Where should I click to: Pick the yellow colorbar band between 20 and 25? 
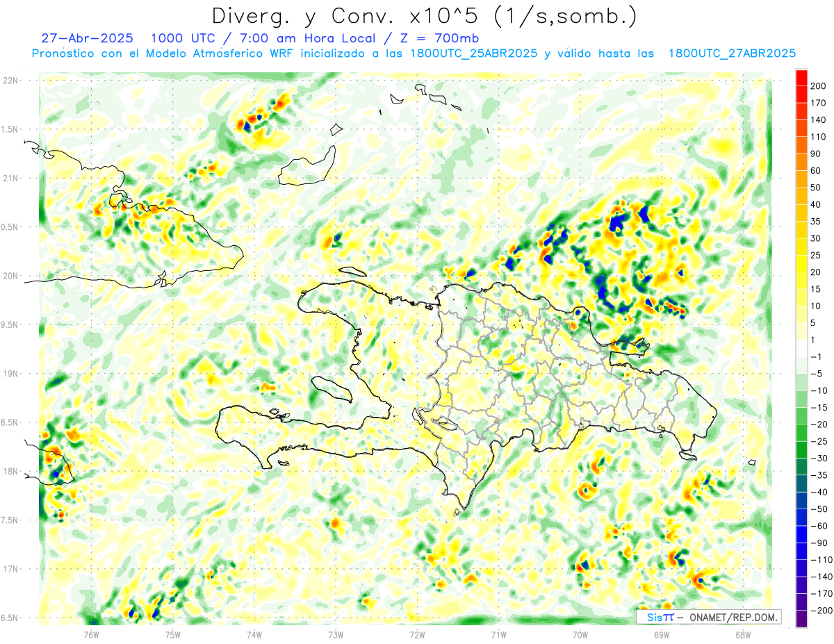[x=802, y=264]
